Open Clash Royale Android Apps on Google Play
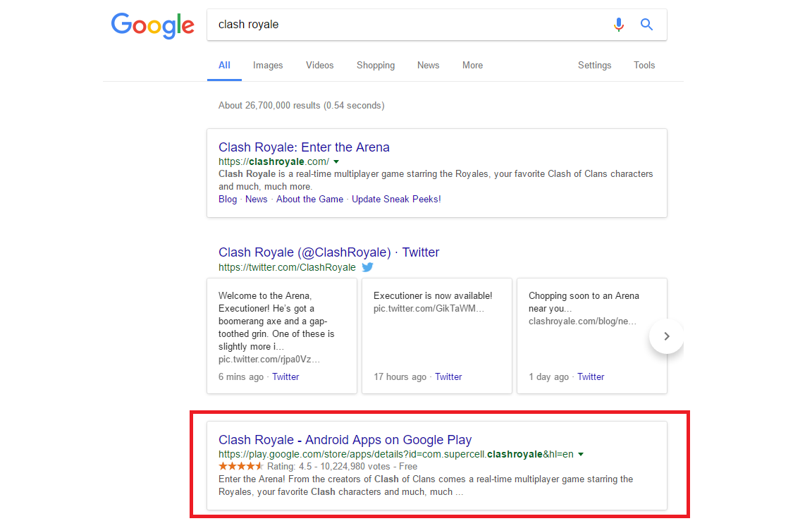The height and width of the screenshot is (521, 812). (345, 440)
